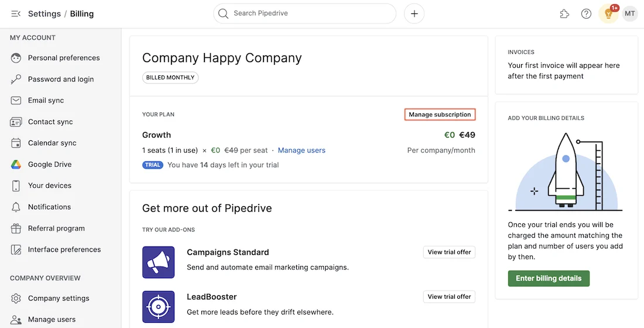The width and height of the screenshot is (644, 328).
Task: Click Settings in the breadcrumb
Action: 44,13
